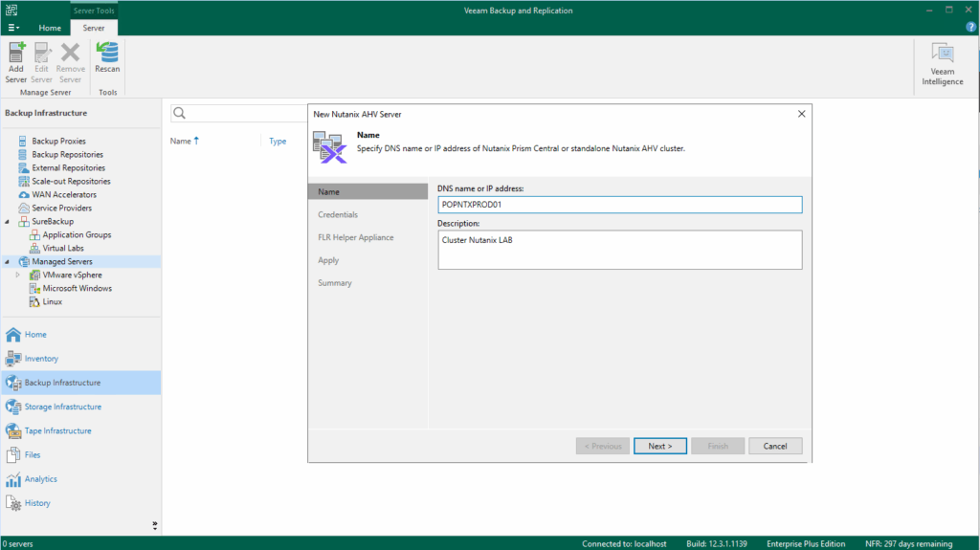Select WAN Accelerators tree icon
Screen dimensions: 980x550
point(23,195)
